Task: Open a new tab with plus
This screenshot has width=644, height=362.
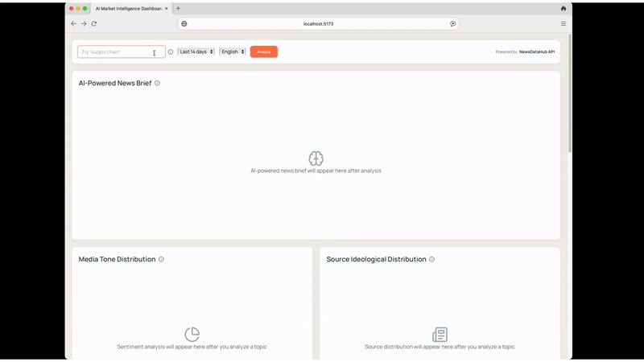Action: (178, 8)
